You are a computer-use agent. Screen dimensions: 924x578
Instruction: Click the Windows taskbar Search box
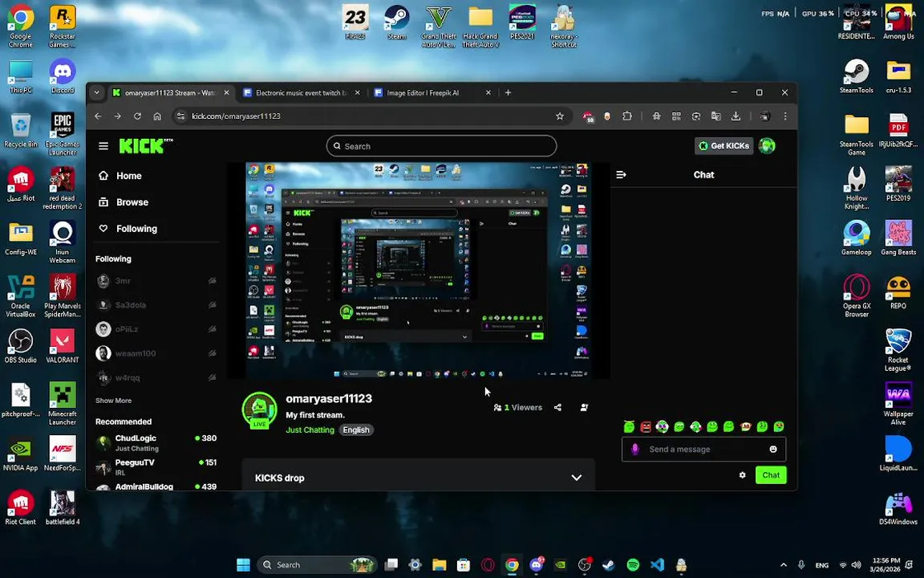(x=317, y=565)
